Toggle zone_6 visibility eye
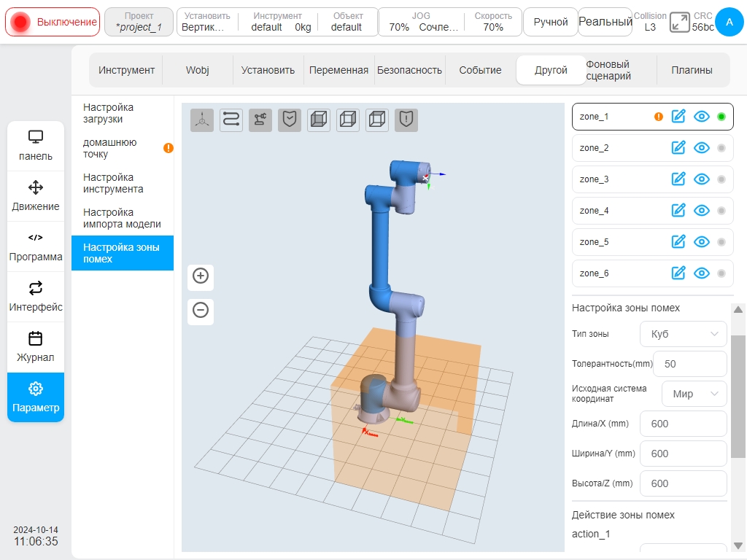747x560 pixels. click(702, 273)
